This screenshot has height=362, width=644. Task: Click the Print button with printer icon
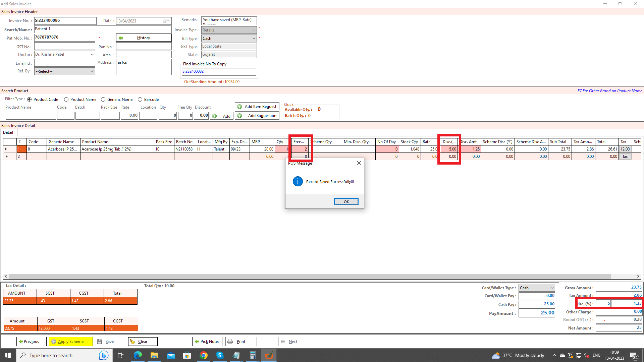pos(241,342)
